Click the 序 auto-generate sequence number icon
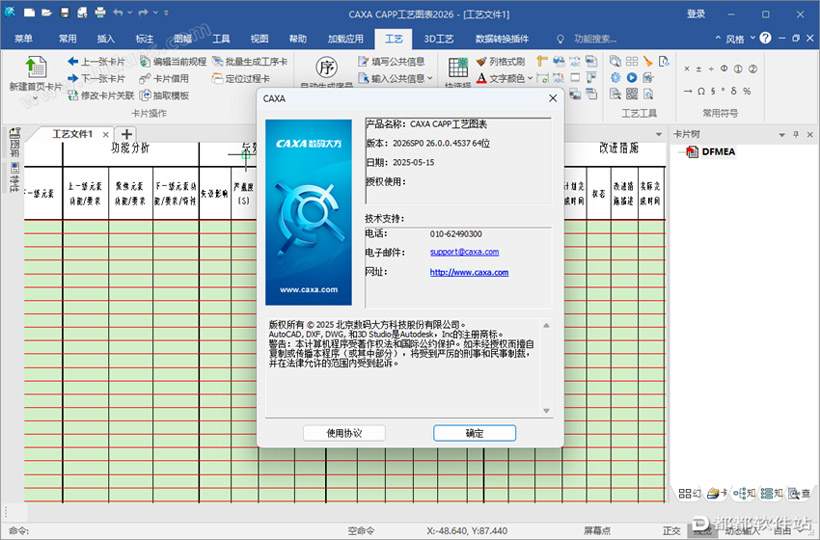This screenshot has height=540, width=820. coord(326,68)
